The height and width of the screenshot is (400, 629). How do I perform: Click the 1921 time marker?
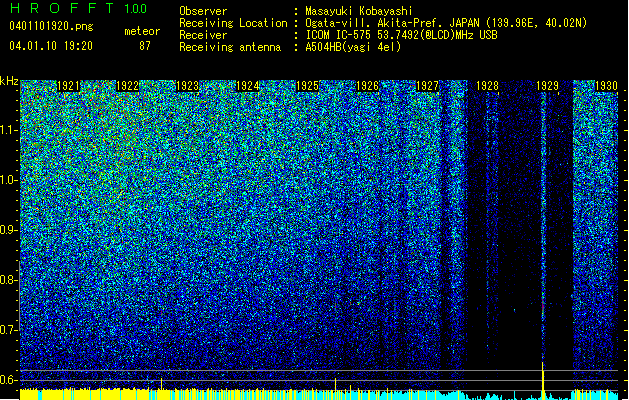(69, 86)
